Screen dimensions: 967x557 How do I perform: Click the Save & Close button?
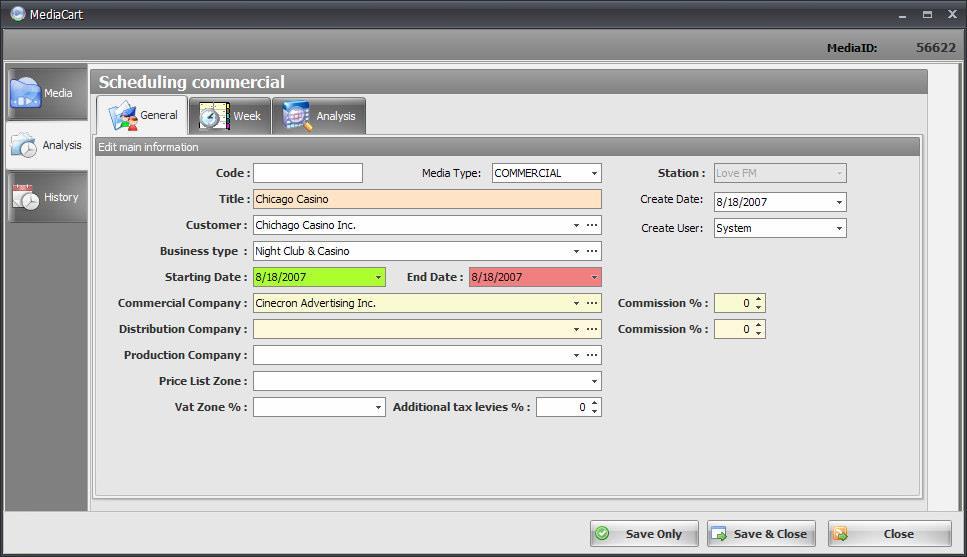(762, 534)
